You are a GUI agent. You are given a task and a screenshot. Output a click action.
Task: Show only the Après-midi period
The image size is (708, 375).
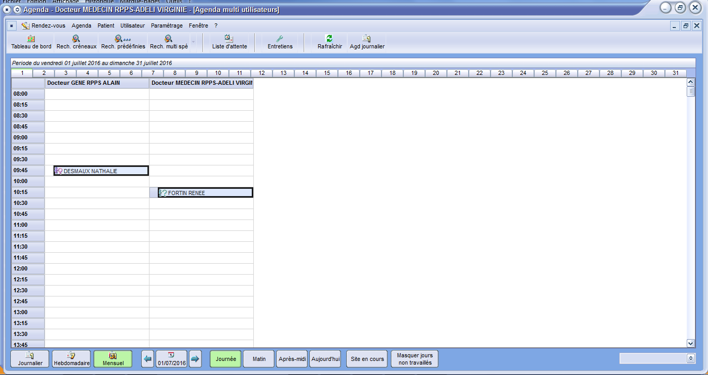point(292,359)
